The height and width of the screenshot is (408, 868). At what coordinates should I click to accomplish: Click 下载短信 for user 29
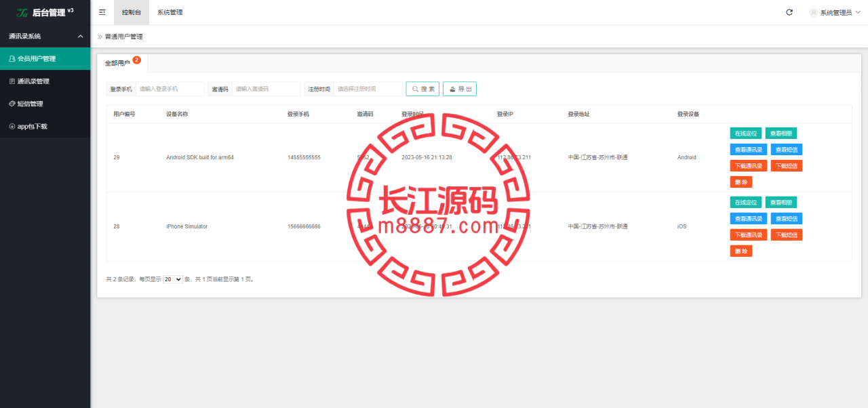pos(787,166)
